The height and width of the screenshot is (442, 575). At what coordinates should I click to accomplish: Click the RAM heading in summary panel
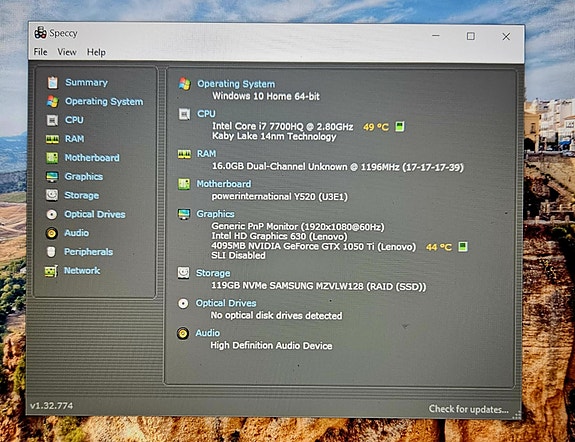coord(206,154)
